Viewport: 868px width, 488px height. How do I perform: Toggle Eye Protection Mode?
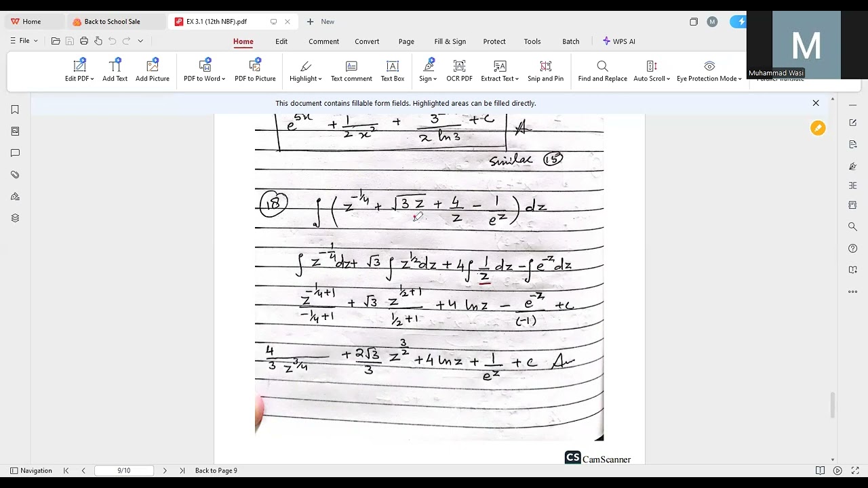[709, 70]
